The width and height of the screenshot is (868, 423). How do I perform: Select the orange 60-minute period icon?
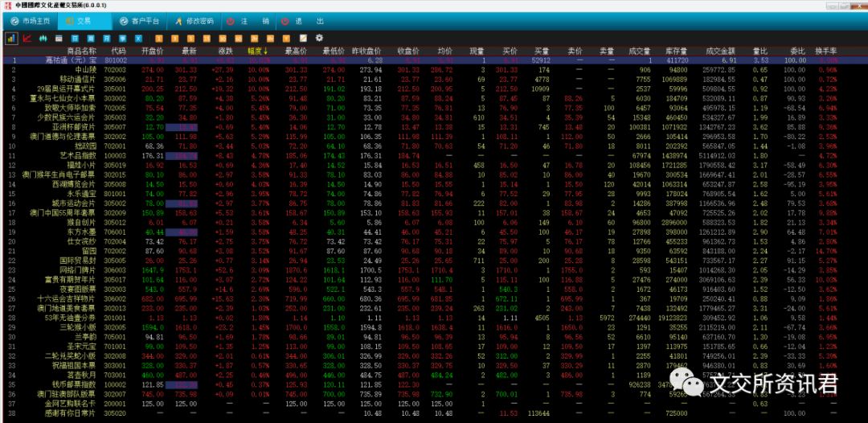coord(240,39)
